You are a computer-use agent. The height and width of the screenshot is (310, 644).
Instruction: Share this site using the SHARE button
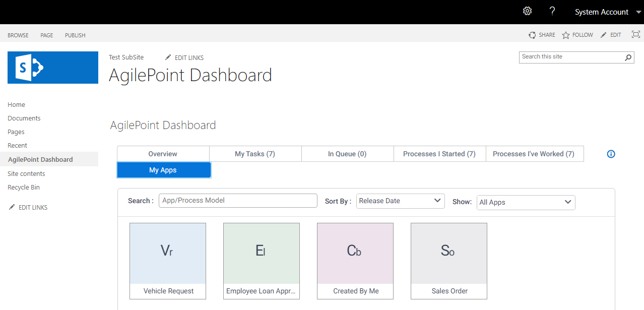542,35
